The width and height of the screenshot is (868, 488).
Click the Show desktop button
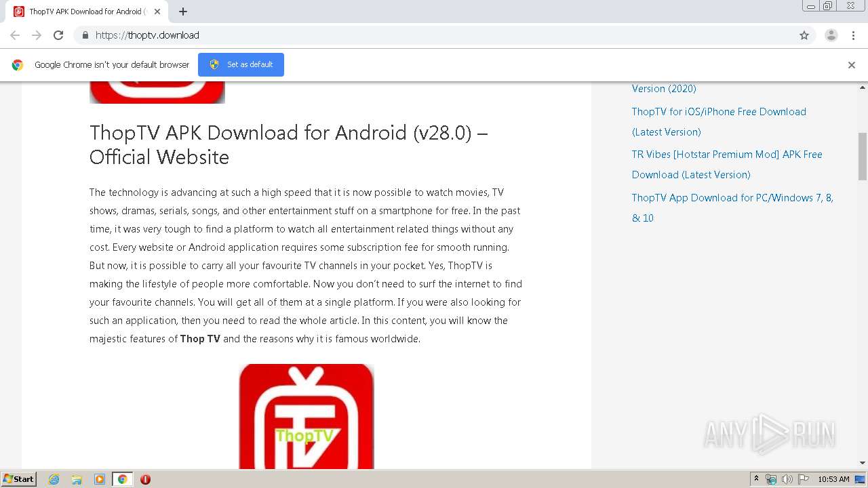click(861, 479)
